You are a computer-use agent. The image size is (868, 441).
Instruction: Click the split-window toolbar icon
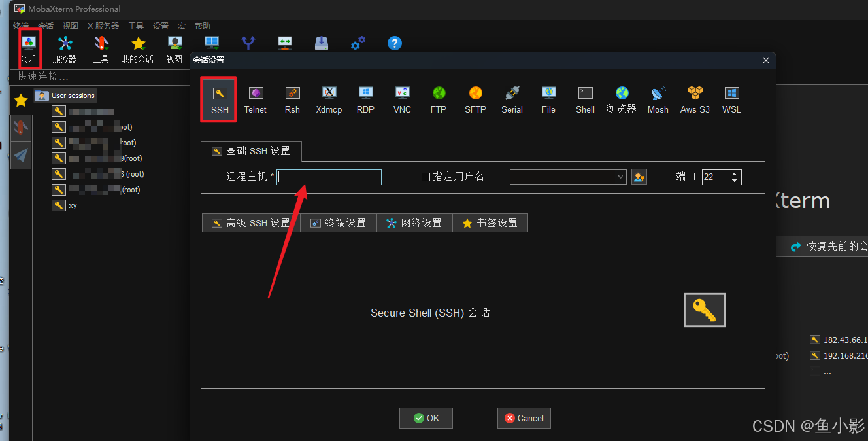coord(212,43)
